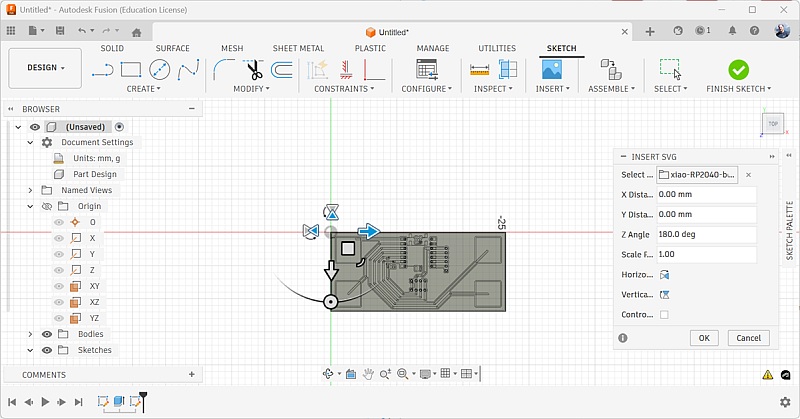800x419 pixels.
Task: Click the Scale Factor 1.00 field
Action: [x=706, y=254]
